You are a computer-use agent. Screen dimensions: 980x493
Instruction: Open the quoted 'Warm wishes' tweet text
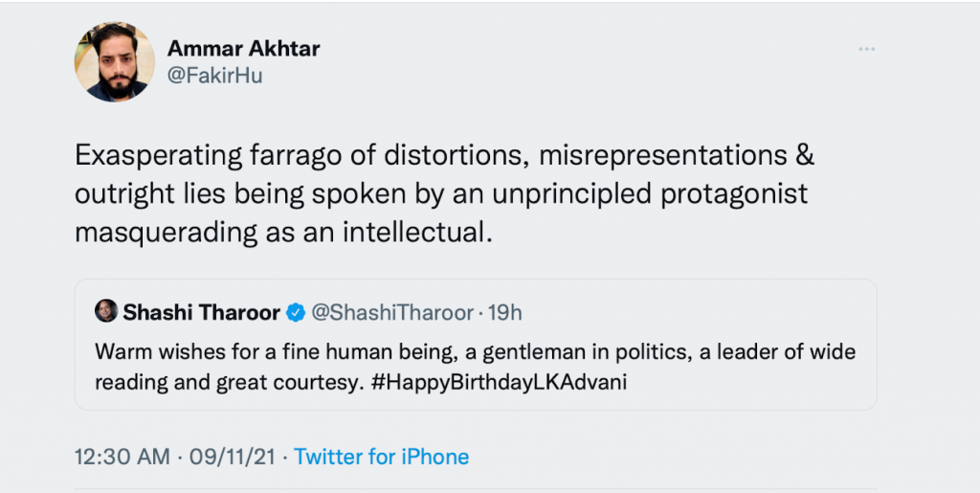tap(475, 351)
